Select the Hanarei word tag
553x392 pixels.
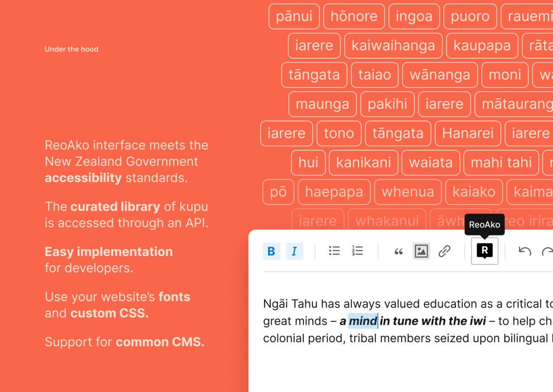[x=468, y=133]
